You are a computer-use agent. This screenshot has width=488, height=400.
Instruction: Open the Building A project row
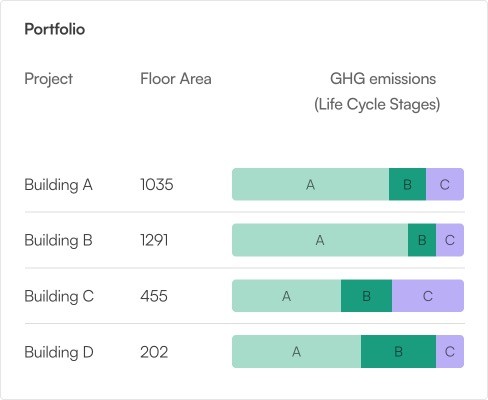tap(244, 184)
